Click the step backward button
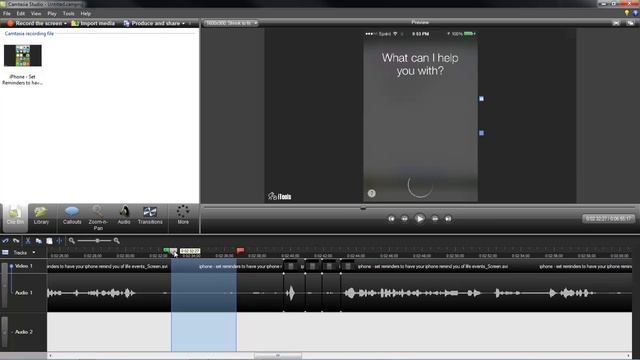The image size is (640, 360). [x=404, y=219]
